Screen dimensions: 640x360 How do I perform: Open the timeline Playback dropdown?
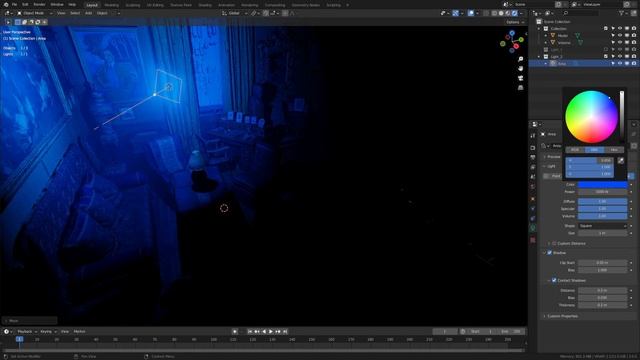click(27, 332)
